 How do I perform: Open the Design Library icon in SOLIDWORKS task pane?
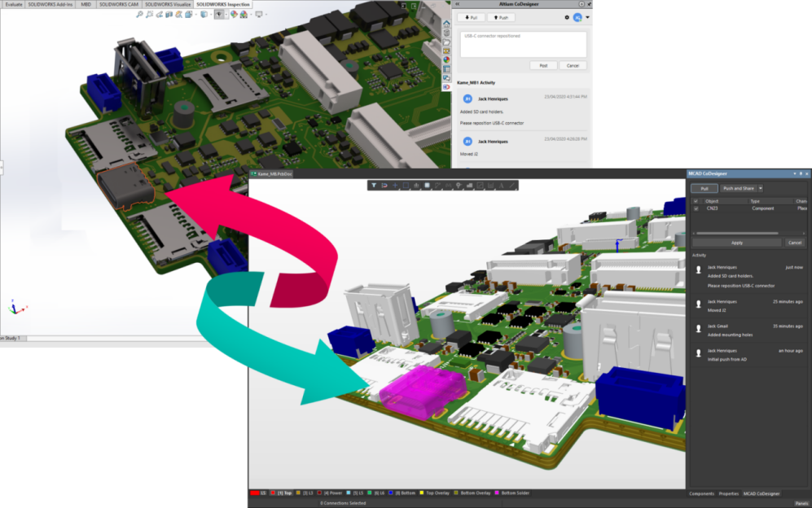[446, 33]
